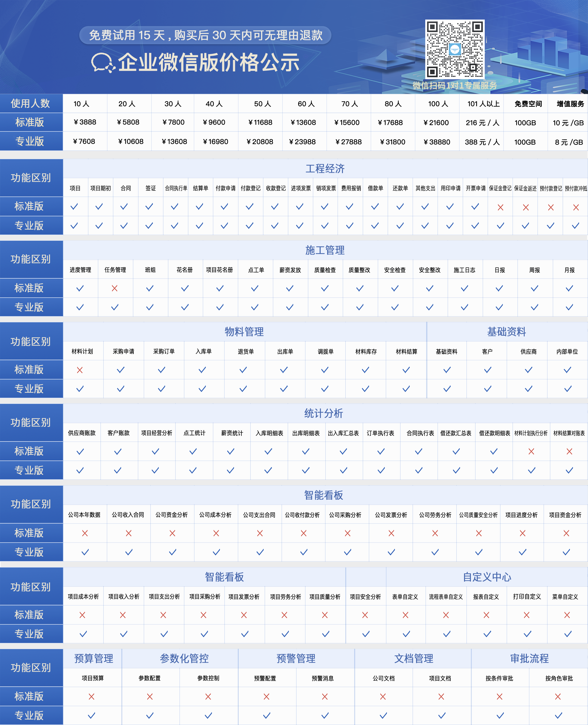Click the 公司收付款分析 column label
The height and width of the screenshot is (725, 588).
point(302,515)
